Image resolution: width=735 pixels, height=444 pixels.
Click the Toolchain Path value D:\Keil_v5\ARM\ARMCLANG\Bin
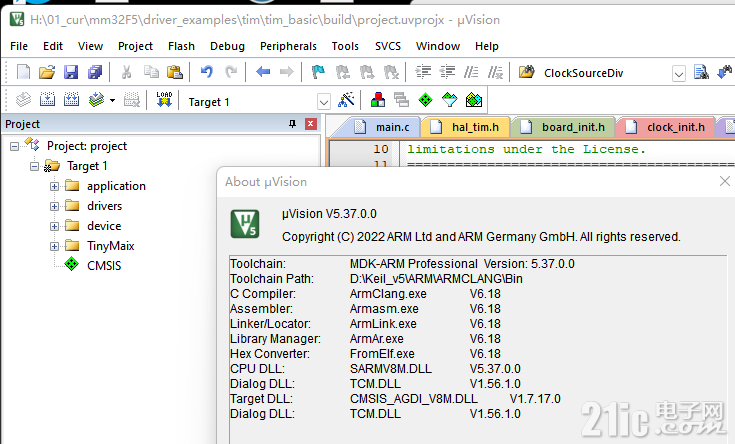(x=436, y=279)
